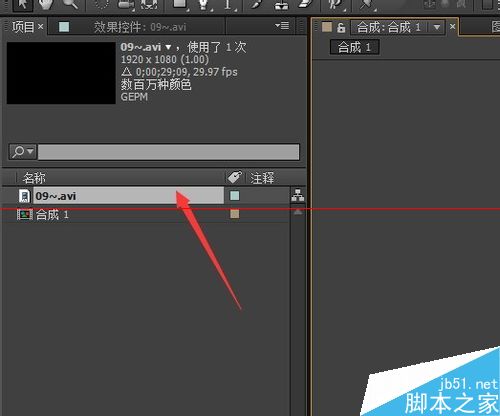The height and width of the screenshot is (416, 500).
Task: Open the project panel options menu
Action: [282, 25]
